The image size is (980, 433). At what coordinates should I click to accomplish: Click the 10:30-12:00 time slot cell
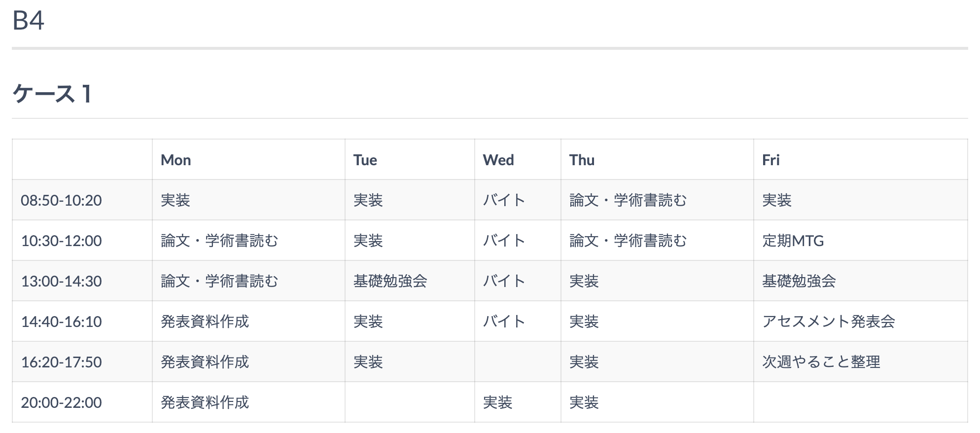pyautogui.click(x=82, y=241)
